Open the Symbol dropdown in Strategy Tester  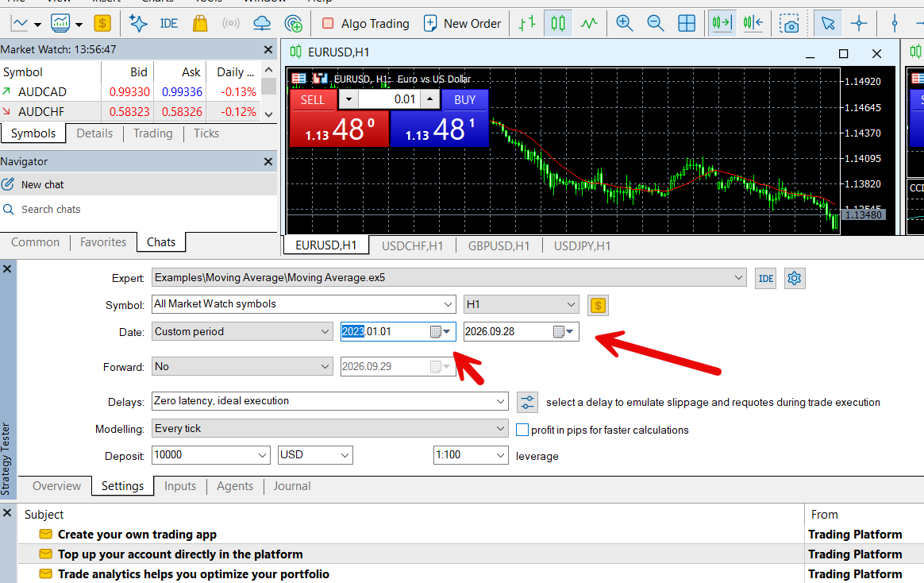[x=448, y=304]
